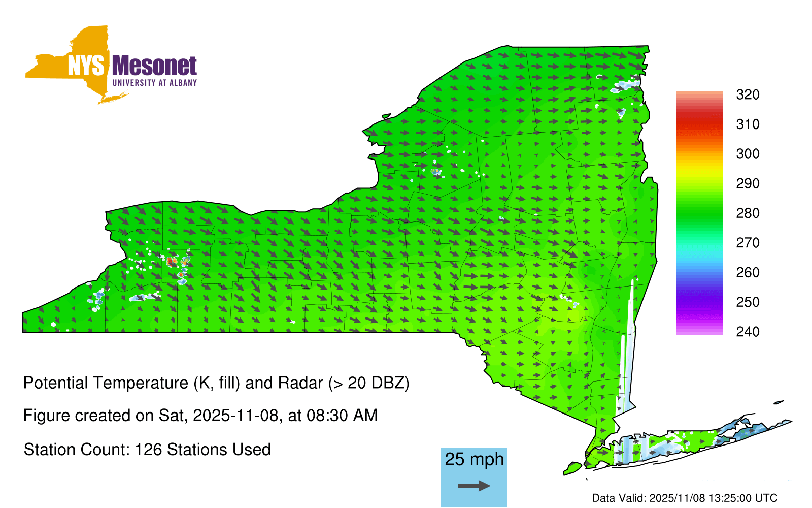Click the Data Valid UTC timestamp

point(685,498)
